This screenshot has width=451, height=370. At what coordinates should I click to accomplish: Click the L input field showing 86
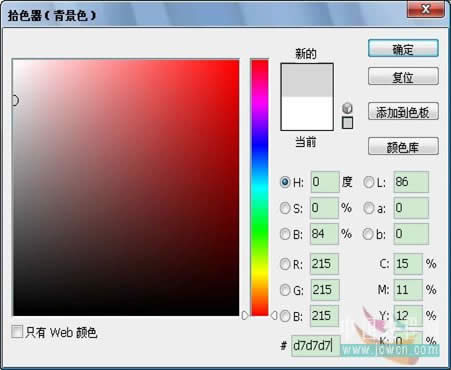[411, 182]
